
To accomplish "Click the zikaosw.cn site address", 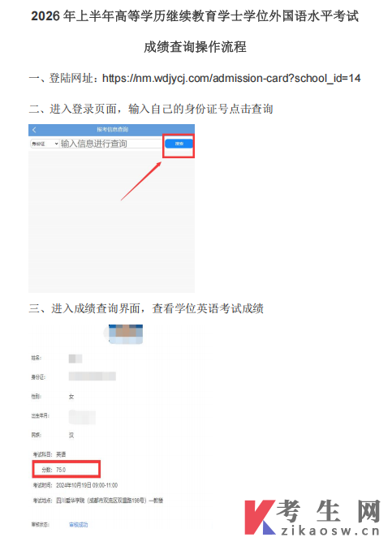I will coord(330,531).
